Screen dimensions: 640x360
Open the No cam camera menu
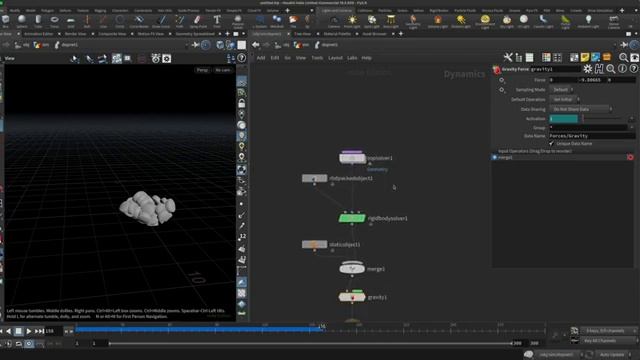[223, 70]
